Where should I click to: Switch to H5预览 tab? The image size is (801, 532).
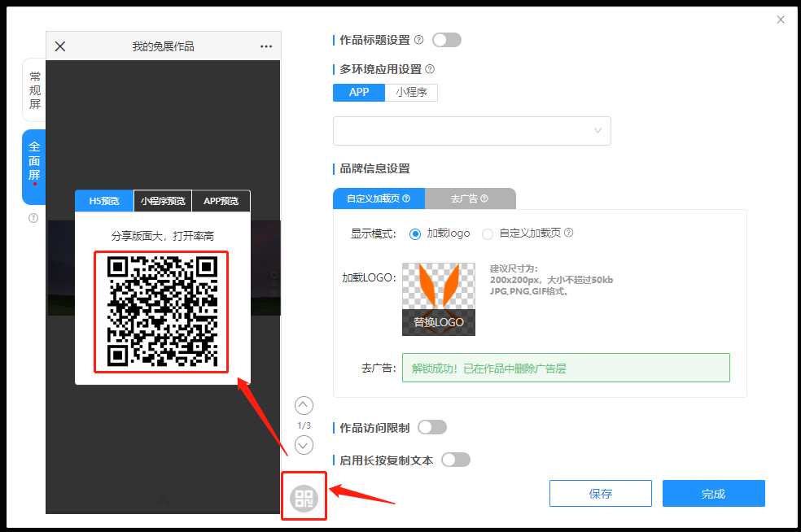[x=104, y=201]
